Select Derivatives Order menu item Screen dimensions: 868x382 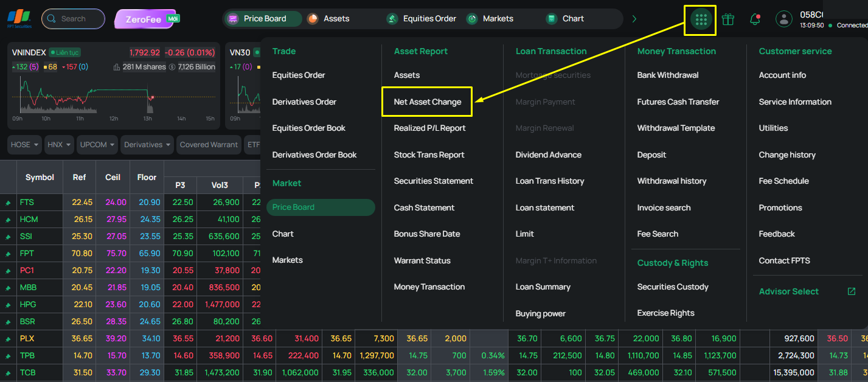tap(304, 102)
